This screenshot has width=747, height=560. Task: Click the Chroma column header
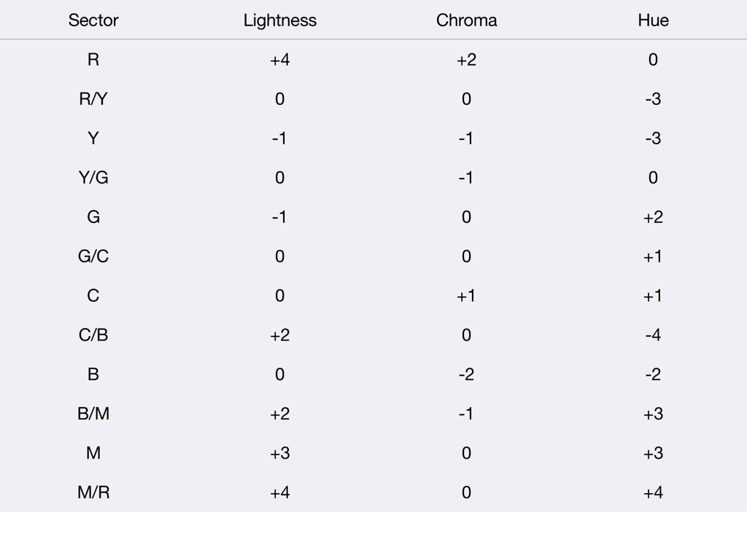point(466,20)
